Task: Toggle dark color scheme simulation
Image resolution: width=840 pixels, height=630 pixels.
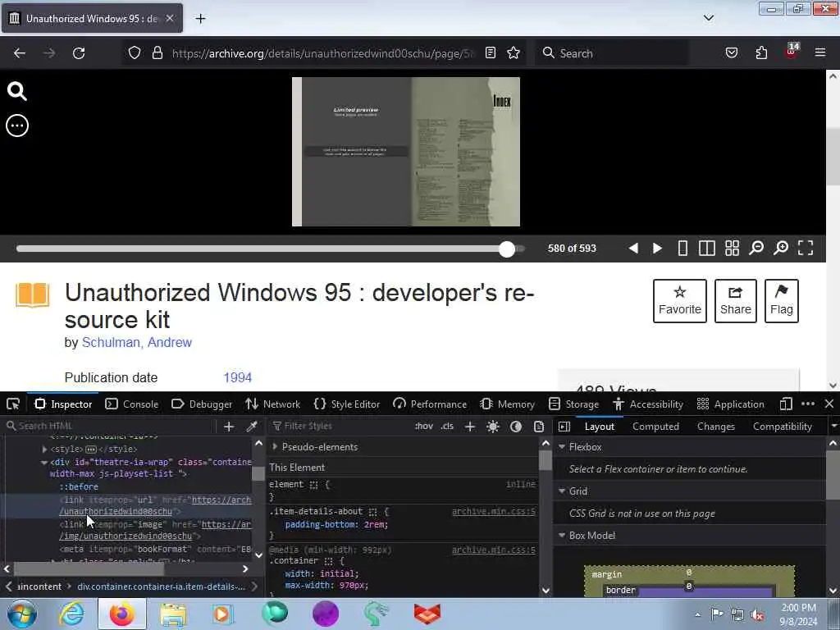Action: [516, 427]
